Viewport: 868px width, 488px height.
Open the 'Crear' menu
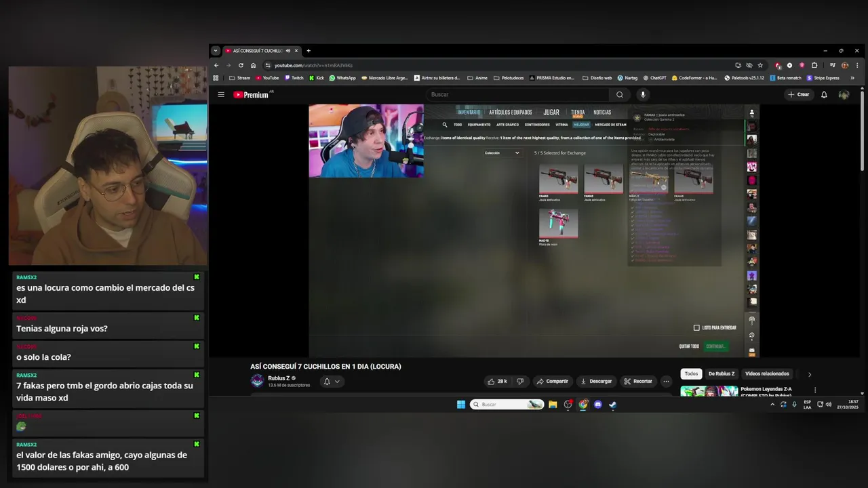[799, 95]
